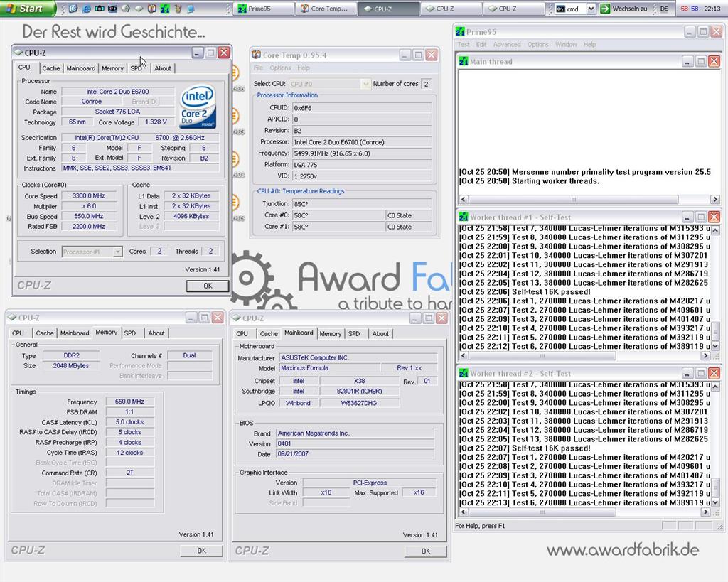This screenshot has height=582, width=728.
Task: Open the Wechseln zu taskbar switcher
Action: point(623,9)
